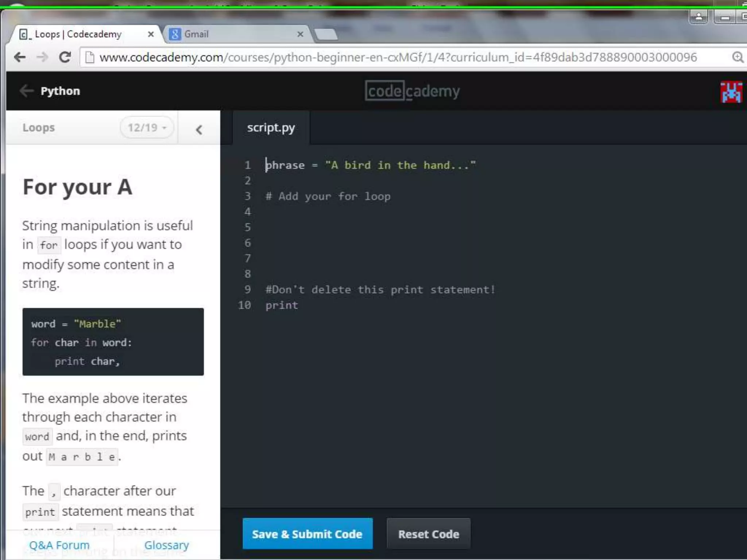The height and width of the screenshot is (560, 747).
Task: Open the 12/19 lesson progress dropdown
Action: click(147, 128)
